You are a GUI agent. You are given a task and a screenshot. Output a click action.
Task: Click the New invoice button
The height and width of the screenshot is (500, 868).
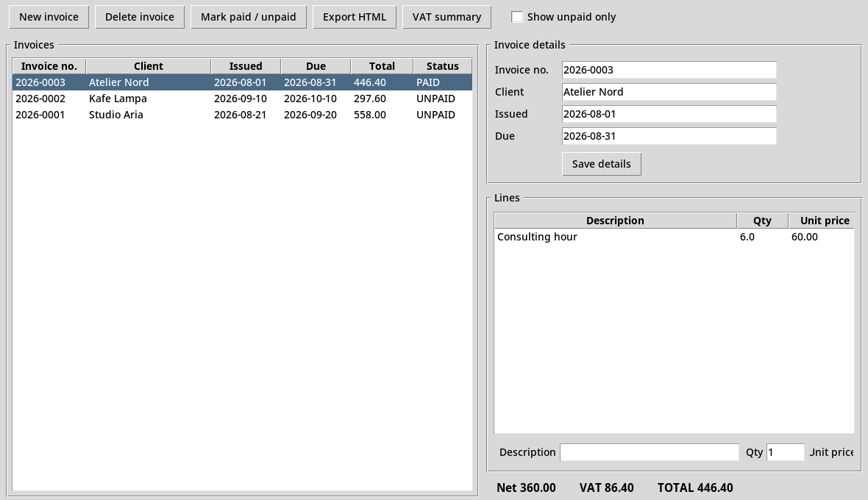tap(49, 17)
